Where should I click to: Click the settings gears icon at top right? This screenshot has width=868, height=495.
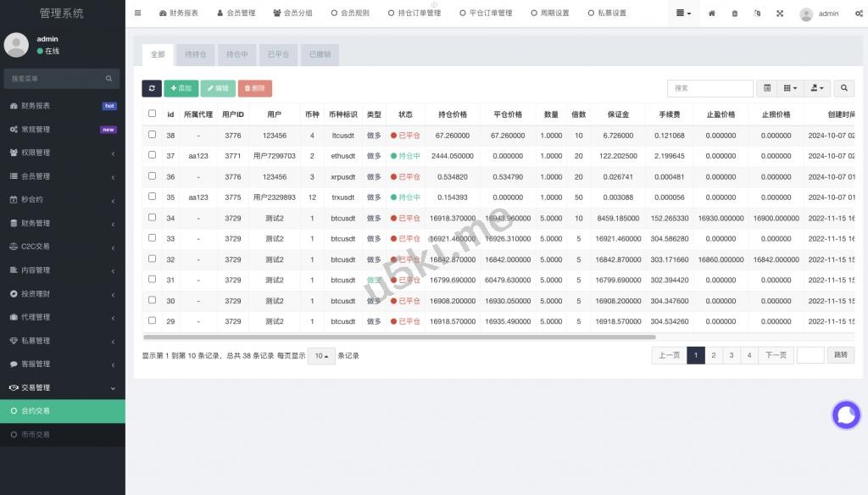point(858,14)
